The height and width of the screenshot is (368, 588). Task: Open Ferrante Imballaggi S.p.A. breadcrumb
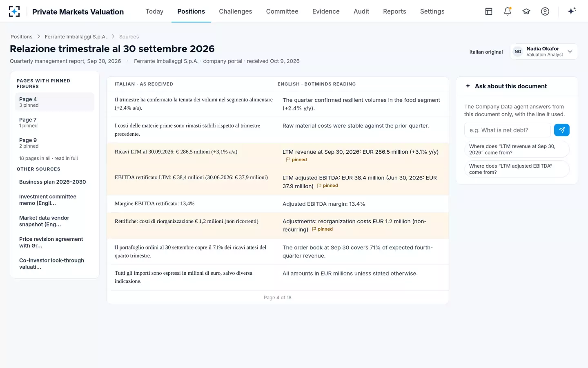point(76,37)
